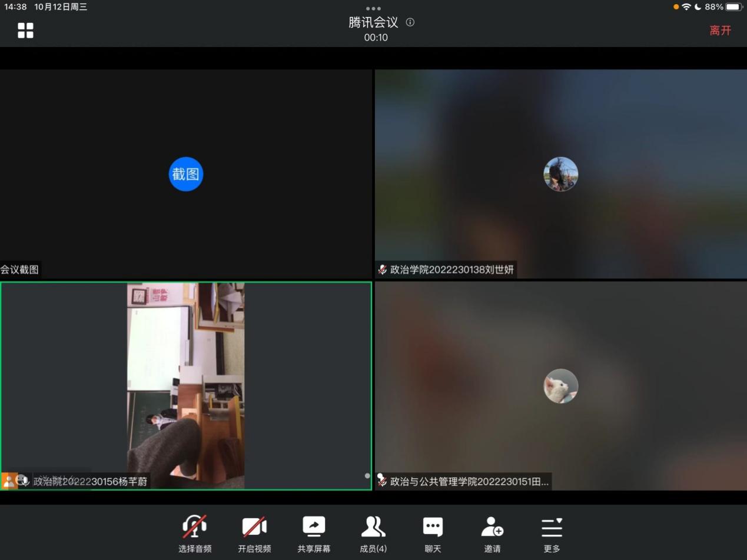
Task: Open the 聊天 chat panel
Action: click(x=433, y=534)
